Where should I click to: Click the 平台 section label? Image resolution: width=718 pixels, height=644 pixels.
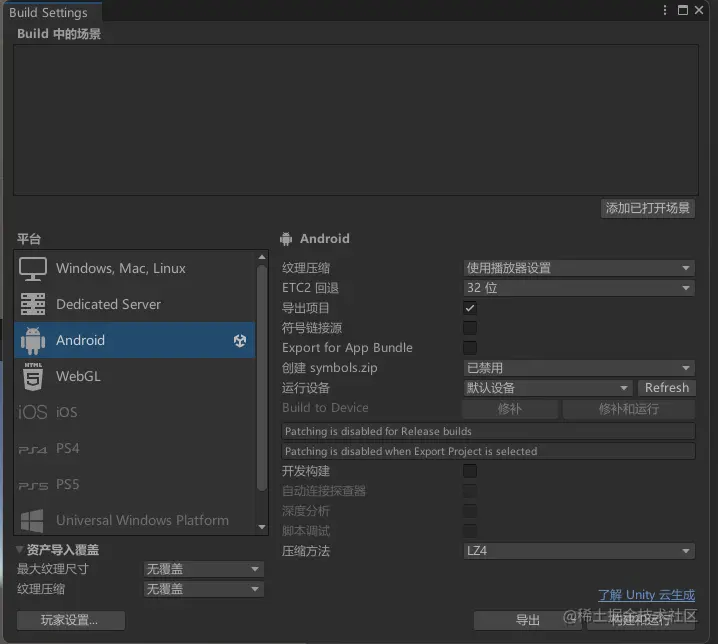click(29, 239)
